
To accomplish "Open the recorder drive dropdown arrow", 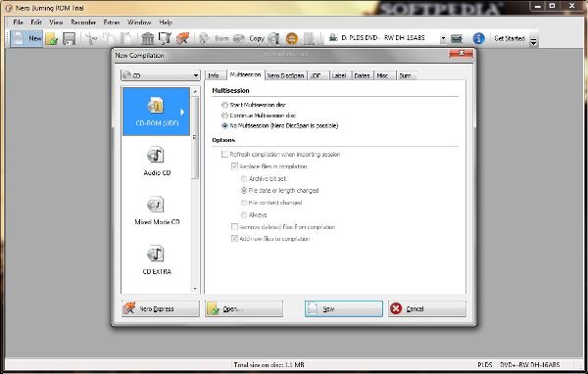I will (x=443, y=38).
